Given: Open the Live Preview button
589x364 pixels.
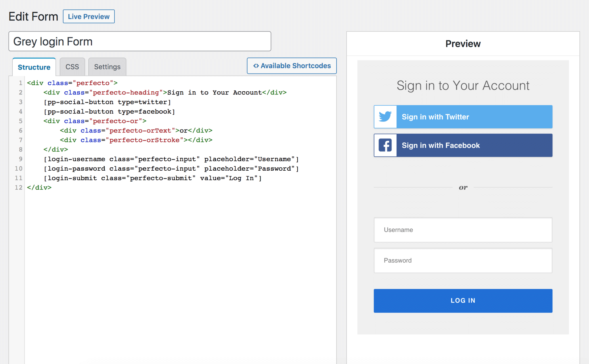Looking at the screenshot, I should pos(89,16).
